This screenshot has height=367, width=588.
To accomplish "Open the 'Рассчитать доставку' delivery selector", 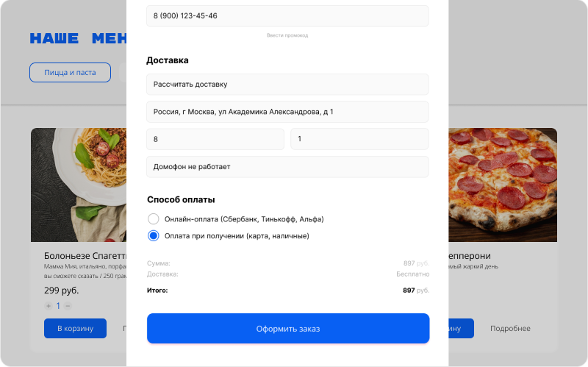I will (x=287, y=85).
